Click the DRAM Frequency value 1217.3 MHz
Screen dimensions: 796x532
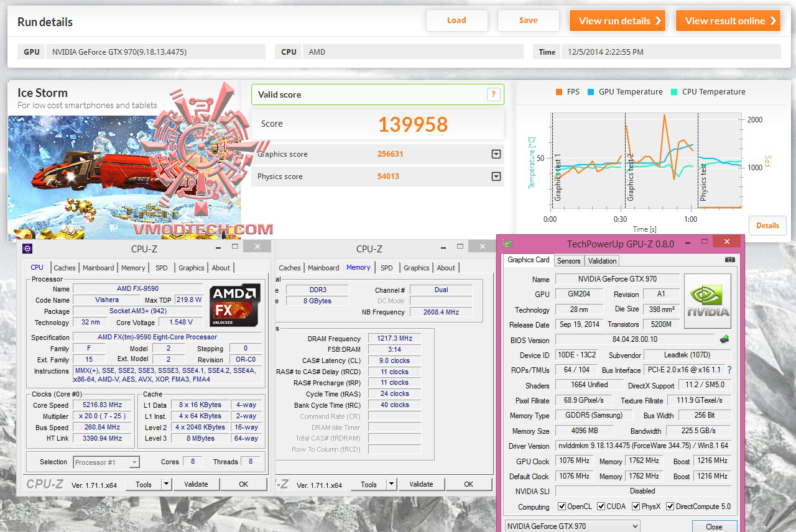pyautogui.click(x=394, y=339)
